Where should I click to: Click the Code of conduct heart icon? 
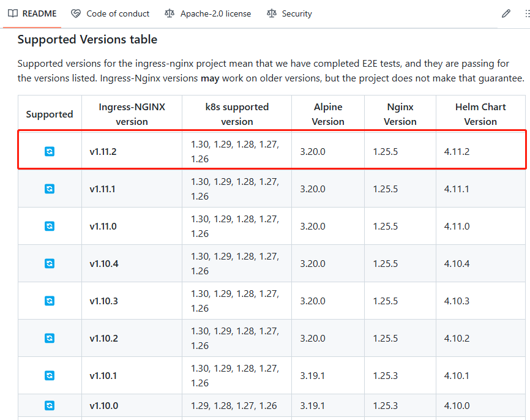(76, 13)
